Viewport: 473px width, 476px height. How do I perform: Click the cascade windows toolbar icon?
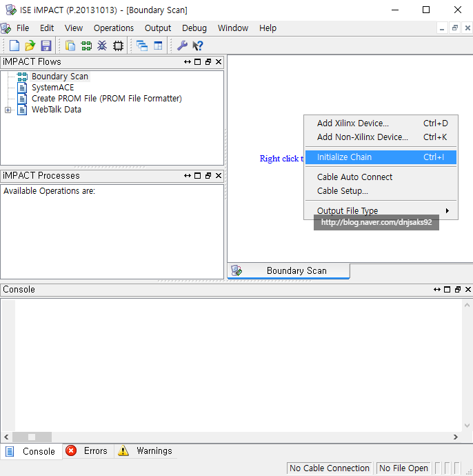(x=142, y=46)
